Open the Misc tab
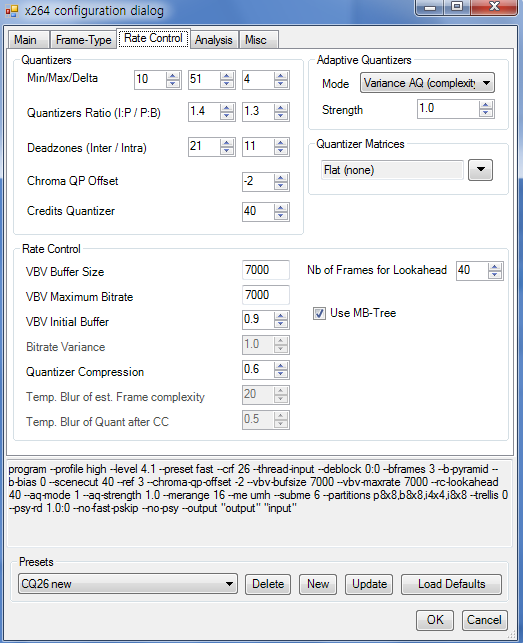 [x=256, y=40]
